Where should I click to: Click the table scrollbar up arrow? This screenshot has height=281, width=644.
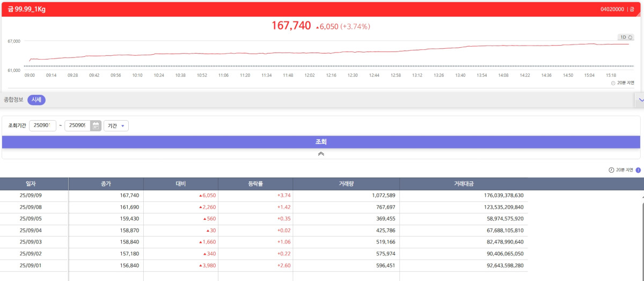[642, 197]
